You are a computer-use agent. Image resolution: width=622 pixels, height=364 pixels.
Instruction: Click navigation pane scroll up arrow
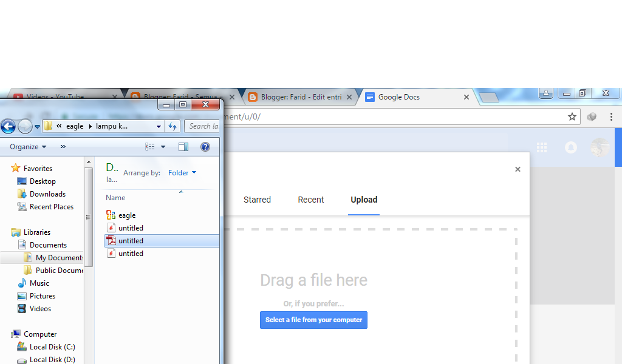pyautogui.click(x=89, y=162)
